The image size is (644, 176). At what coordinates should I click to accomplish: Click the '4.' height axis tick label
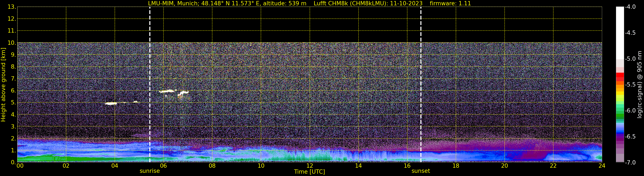pyautogui.click(x=13, y=114)
